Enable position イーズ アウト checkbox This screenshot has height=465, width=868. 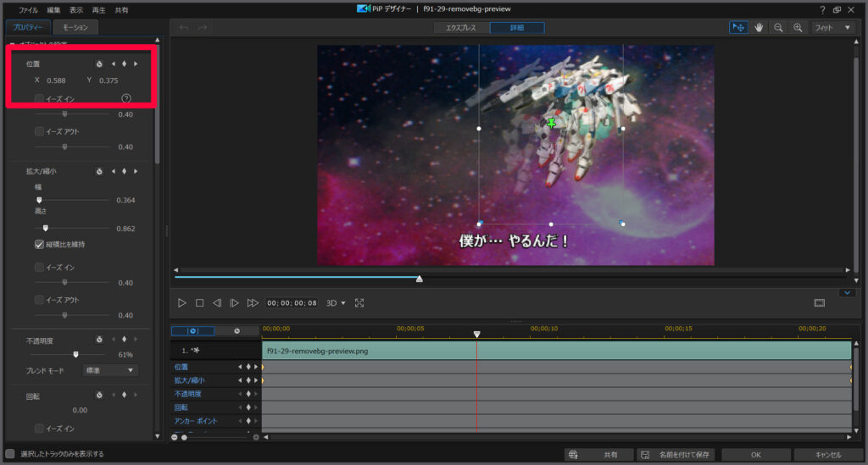tap(39, 131)
